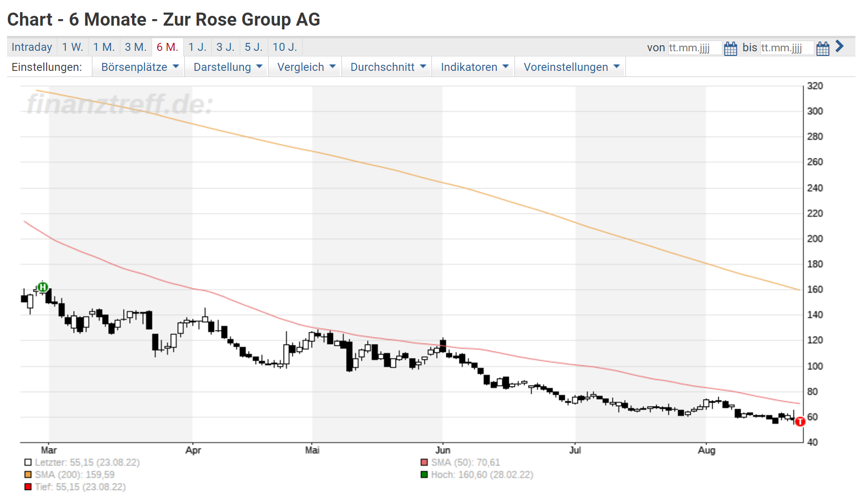The image size is (861, 504).
Task: Switch to Intraday chart tab
Action: coord(32,47)
